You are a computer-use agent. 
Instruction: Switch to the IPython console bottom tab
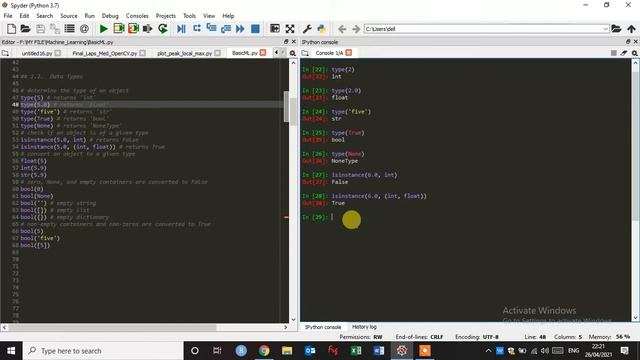coord(323,327)
